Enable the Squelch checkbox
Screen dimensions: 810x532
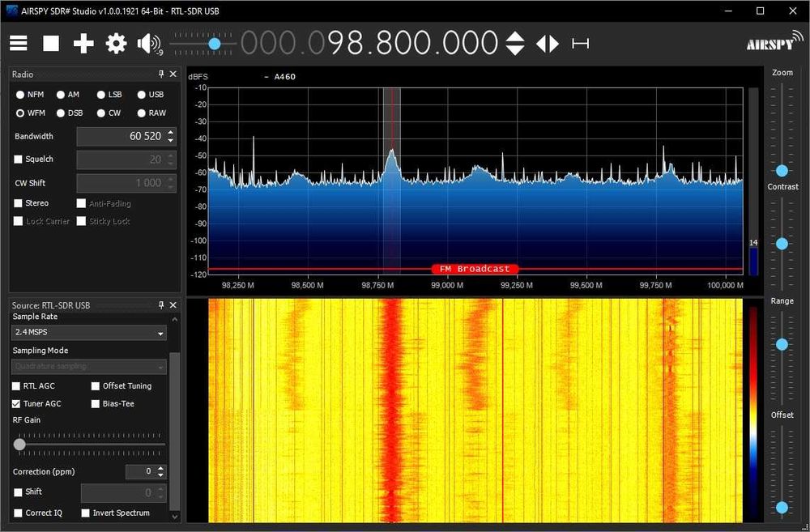[18, 159]
